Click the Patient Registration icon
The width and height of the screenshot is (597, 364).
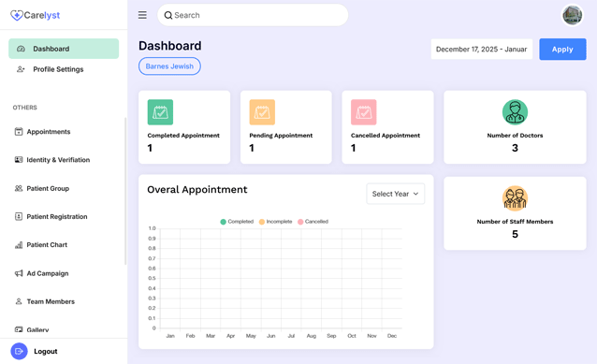tap(19, 217)
